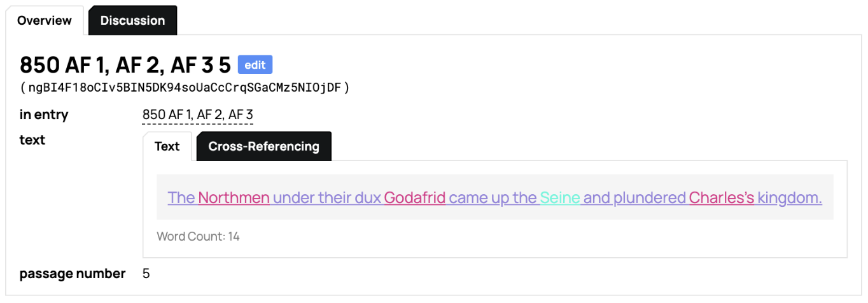Click the page title 850 AF 1, AF 2, AF 3 5

pos(125,65)
